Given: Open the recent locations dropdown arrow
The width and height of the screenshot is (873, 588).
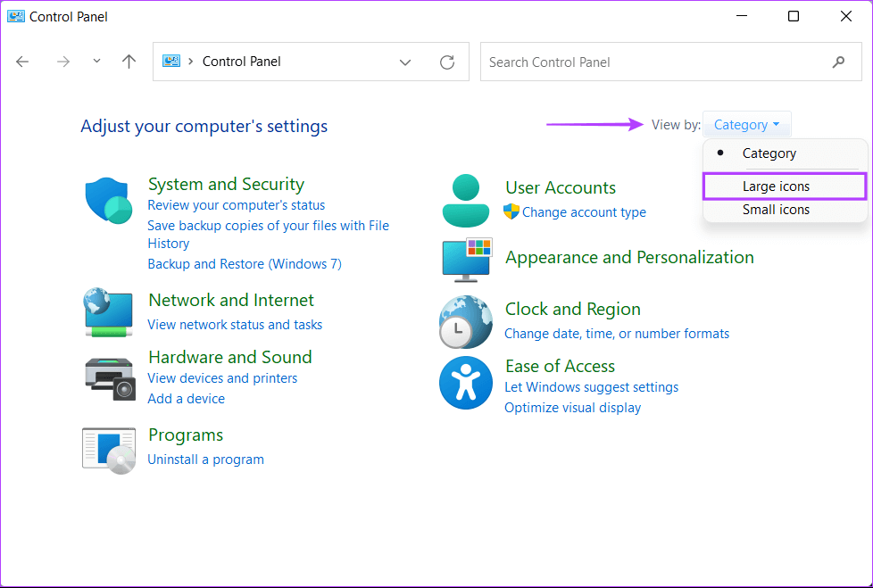Looking at the screenshot, I should (x=96, y=62).
